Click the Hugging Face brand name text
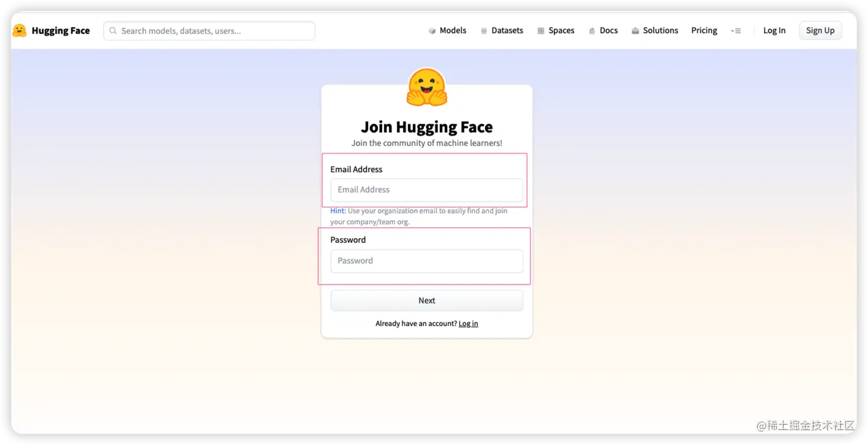 (x=61, y=31)
